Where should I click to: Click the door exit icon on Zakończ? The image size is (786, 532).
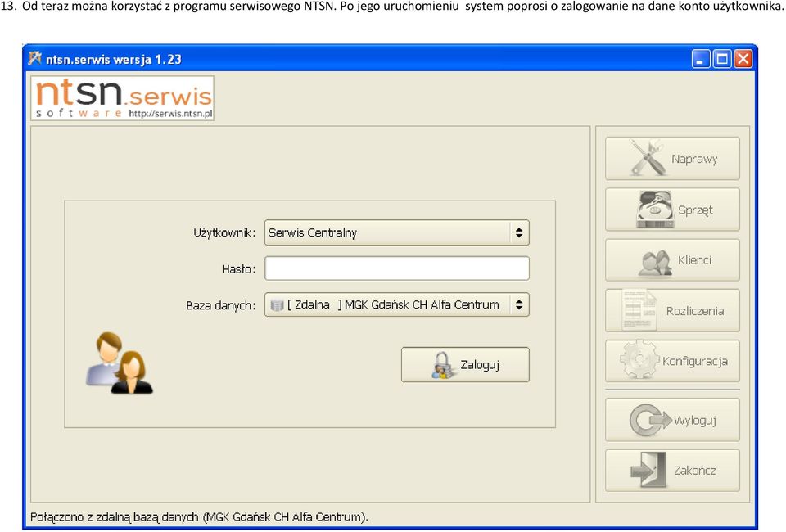pos(648,470)
